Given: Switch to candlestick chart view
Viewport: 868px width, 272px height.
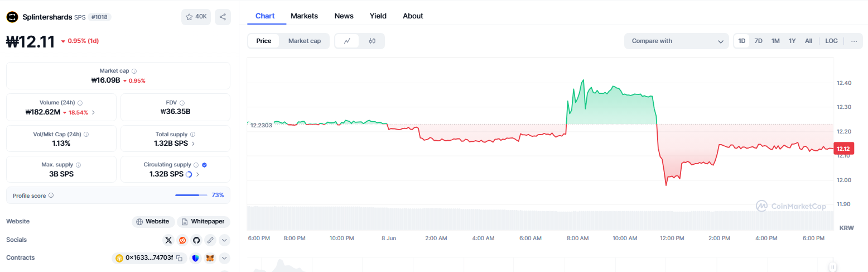Looking at the screenshot, I should click(x=372, y=41).
